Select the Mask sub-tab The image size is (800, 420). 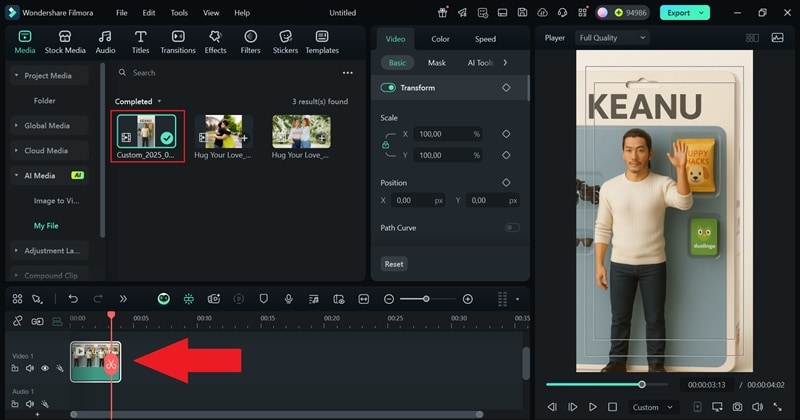pyautogui.click(x=436, y=63)
